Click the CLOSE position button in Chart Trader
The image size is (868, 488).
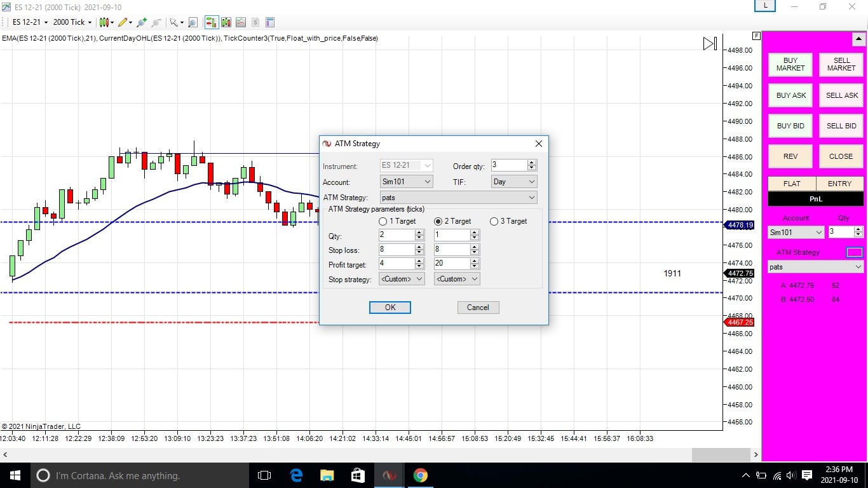tap(841, 156)
